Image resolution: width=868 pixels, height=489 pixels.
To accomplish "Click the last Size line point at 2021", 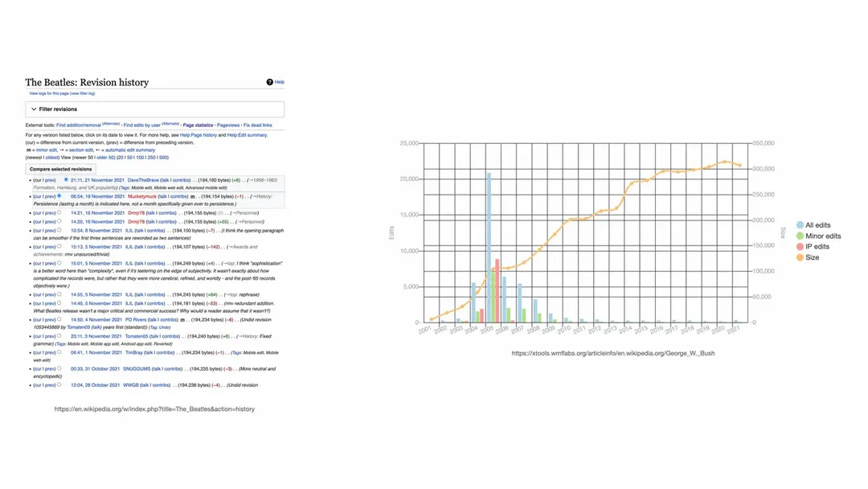I will tap(740, 165).
